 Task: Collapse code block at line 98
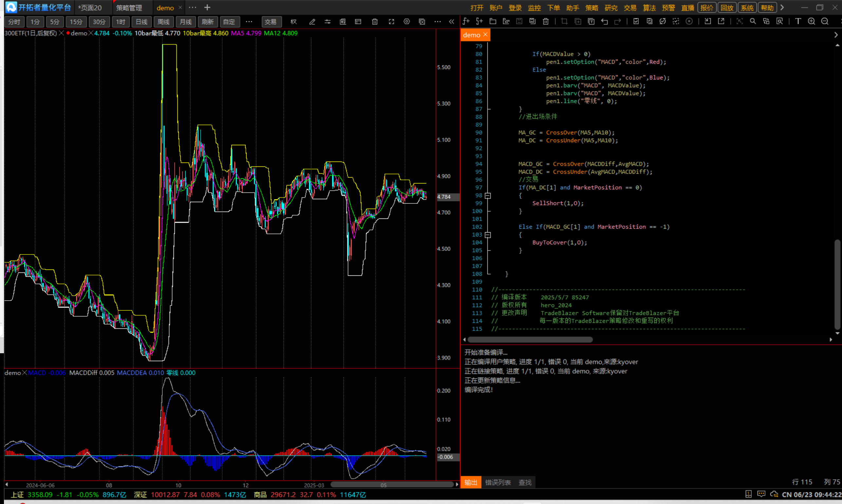pos(488,196)
